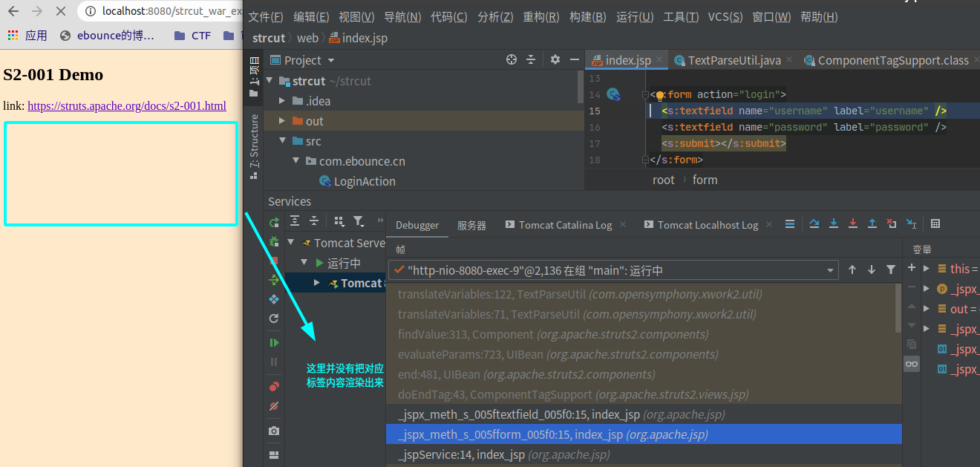Toggle the frames filter funnel icon
Screen dimensions: 980x467
click(x=891, y=270)
